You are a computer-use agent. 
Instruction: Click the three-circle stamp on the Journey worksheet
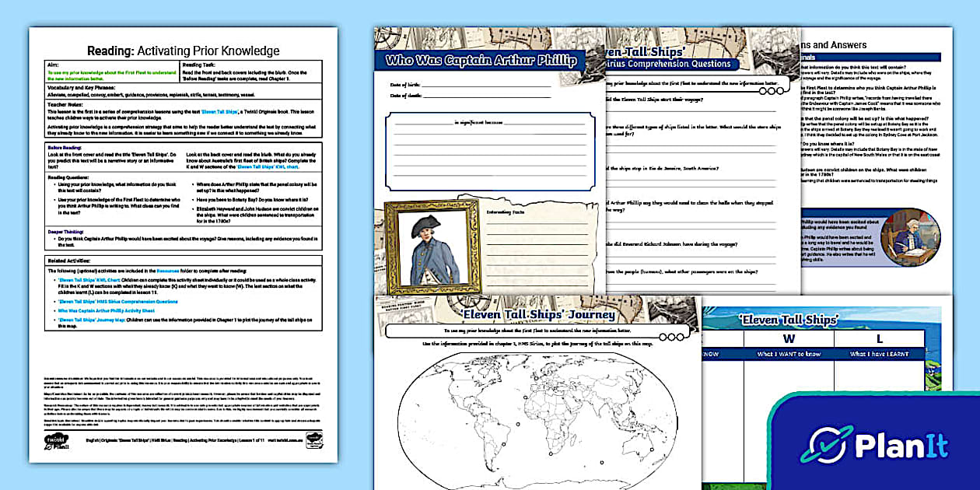(x=672, y=338)
